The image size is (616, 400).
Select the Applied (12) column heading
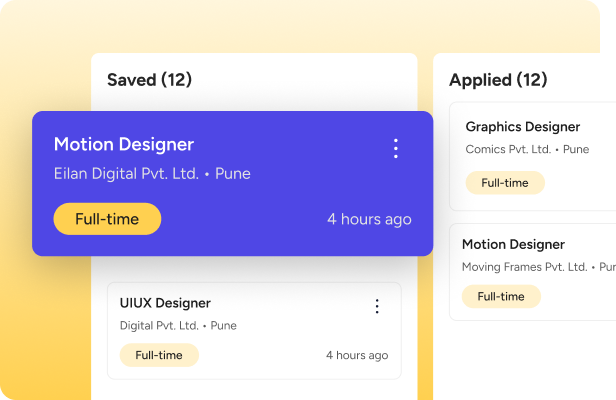pos(498,80)
